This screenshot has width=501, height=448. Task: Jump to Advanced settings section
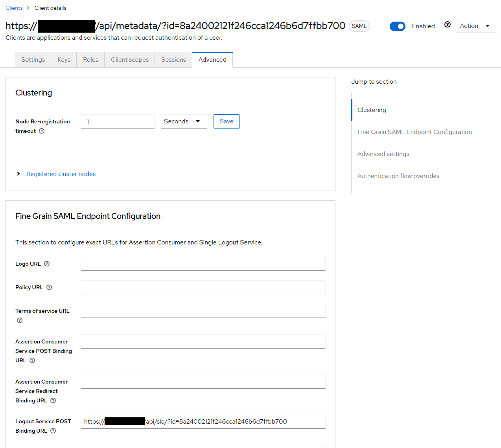click(x=383, y=154)
